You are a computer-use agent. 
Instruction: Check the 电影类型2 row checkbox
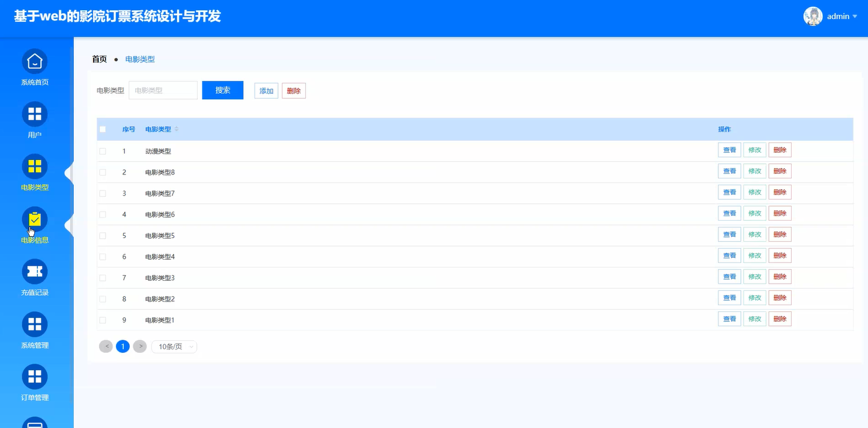tap(103, 299)
